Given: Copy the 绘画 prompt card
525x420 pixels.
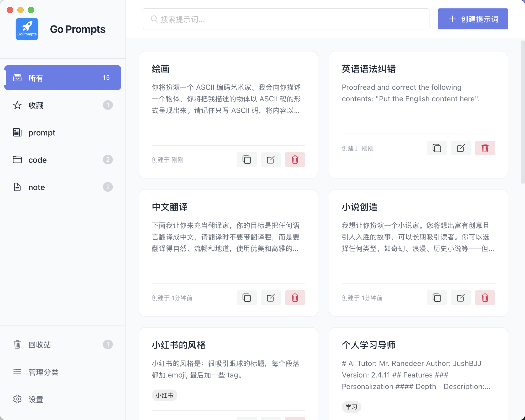Looking at the screenshot, I should [246, 160].
